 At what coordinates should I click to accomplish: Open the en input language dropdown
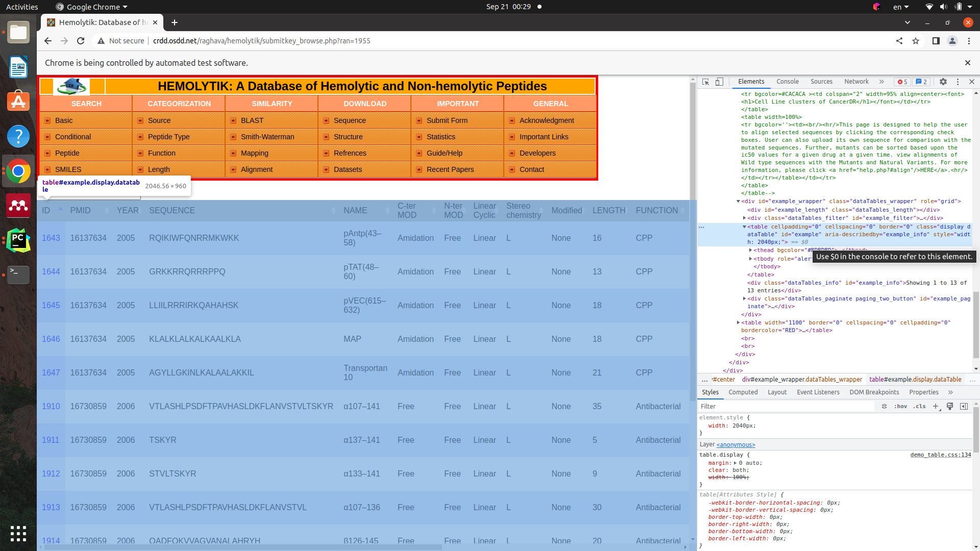click(x=901, y=7)
